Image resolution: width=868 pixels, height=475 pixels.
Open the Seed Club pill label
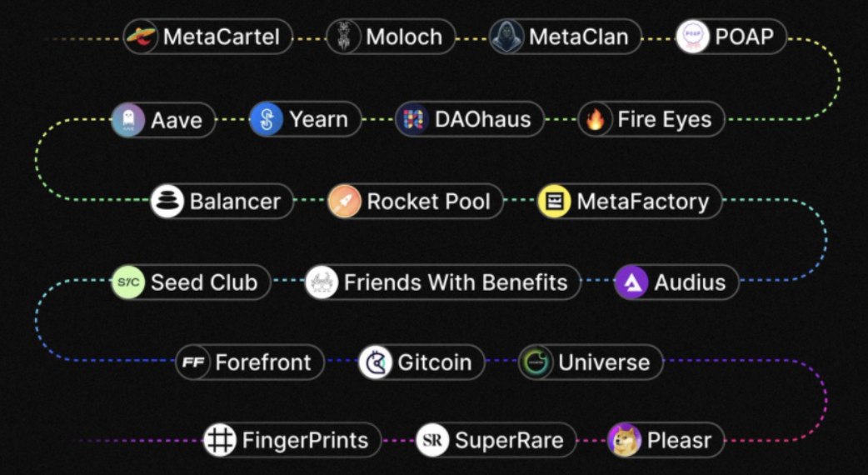click(x=191, y=282)
